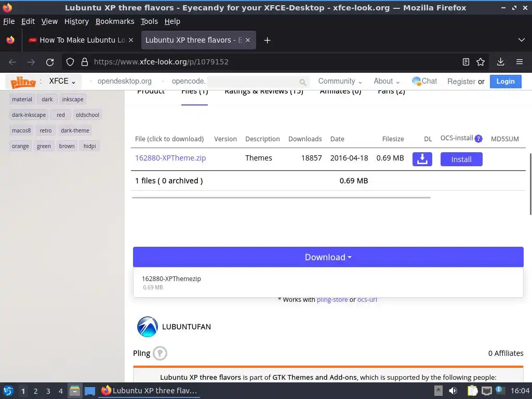Toggle reader view icon in address bar

466,62
